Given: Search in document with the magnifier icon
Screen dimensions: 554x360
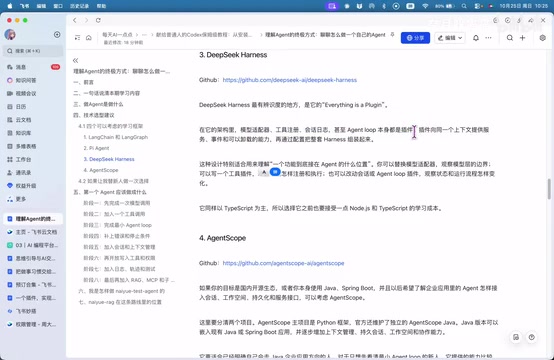Looking at the screenshot, I should click(509, 38).
